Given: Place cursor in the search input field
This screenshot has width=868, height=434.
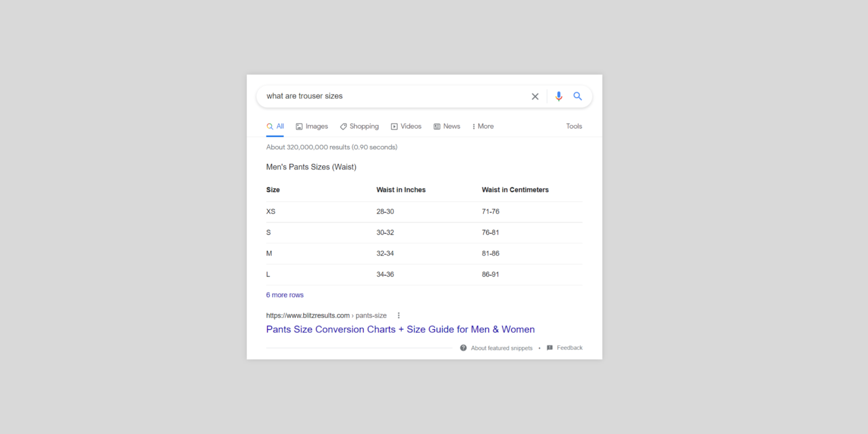Looking at the screenshot, I should click(396, 96).
